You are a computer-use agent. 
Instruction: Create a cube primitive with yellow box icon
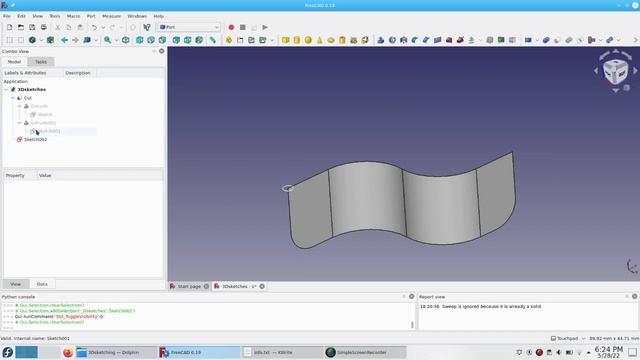[x=286, y=40]
